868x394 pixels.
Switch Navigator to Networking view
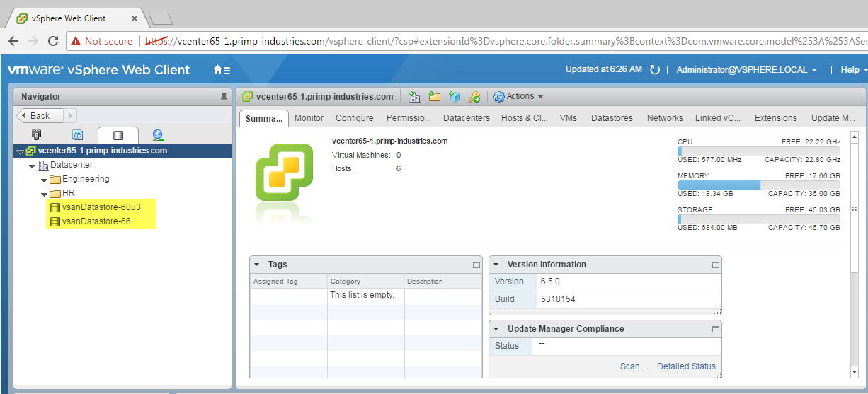(158, 134)
